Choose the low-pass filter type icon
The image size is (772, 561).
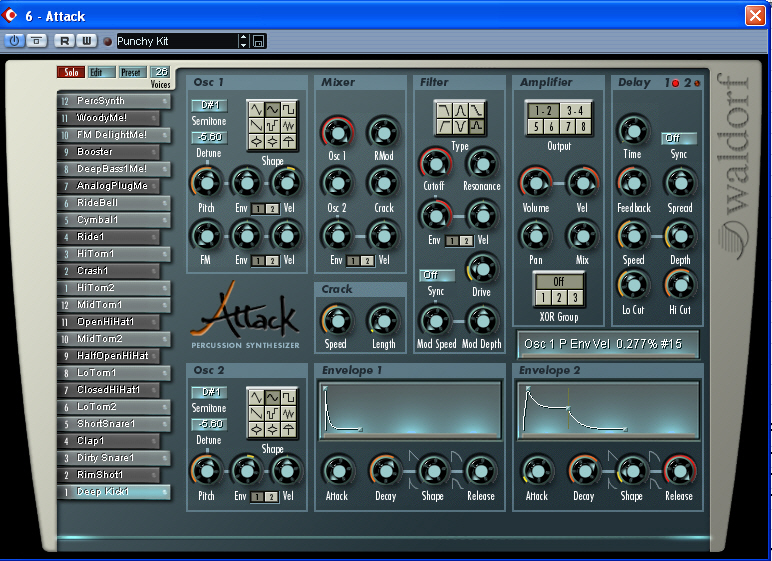pyautogui.click(x=444, y=110)
